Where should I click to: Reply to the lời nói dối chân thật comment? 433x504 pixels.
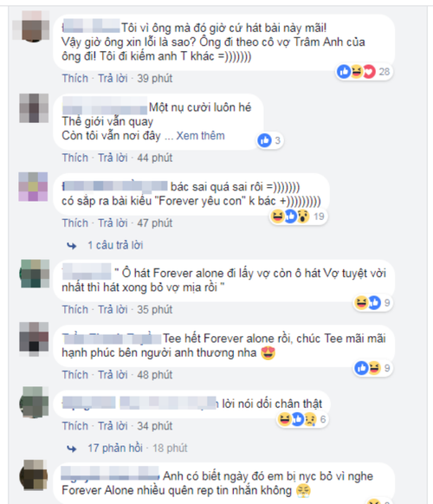click(x=113, y=426)
